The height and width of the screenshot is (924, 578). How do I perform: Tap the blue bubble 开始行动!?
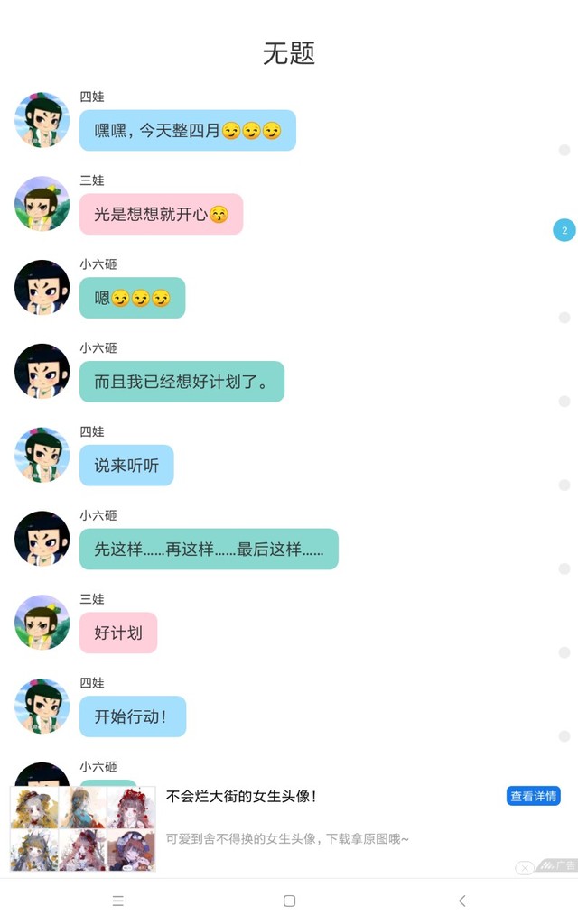133,716
